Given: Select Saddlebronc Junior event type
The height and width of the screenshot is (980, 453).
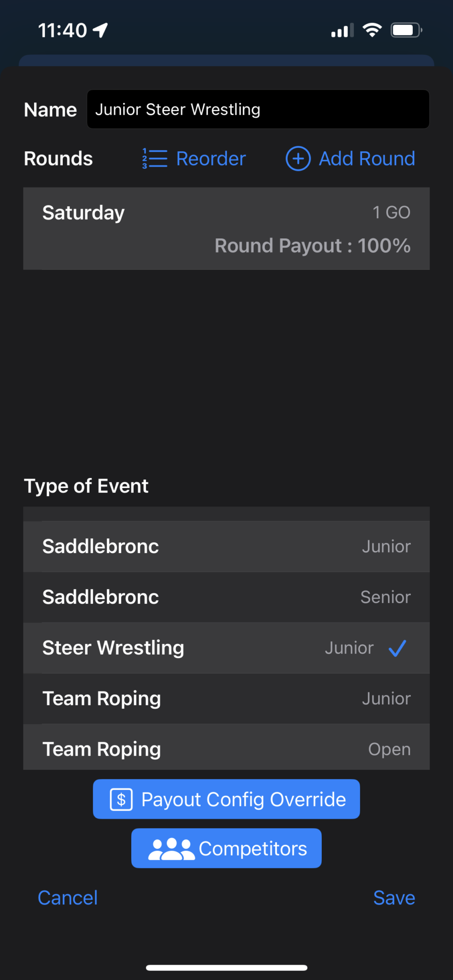Looking at the screenshot, I should tap(226, 546).
